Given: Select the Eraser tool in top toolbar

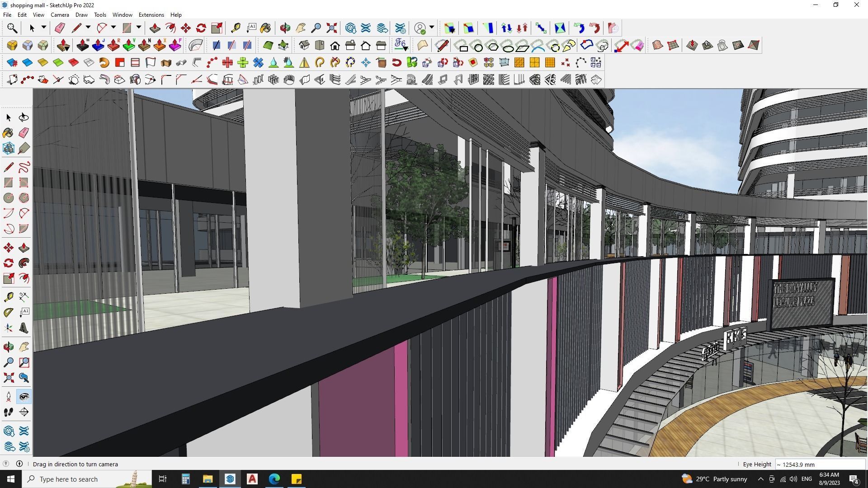Looking at the screenshot, I should 60,28.
